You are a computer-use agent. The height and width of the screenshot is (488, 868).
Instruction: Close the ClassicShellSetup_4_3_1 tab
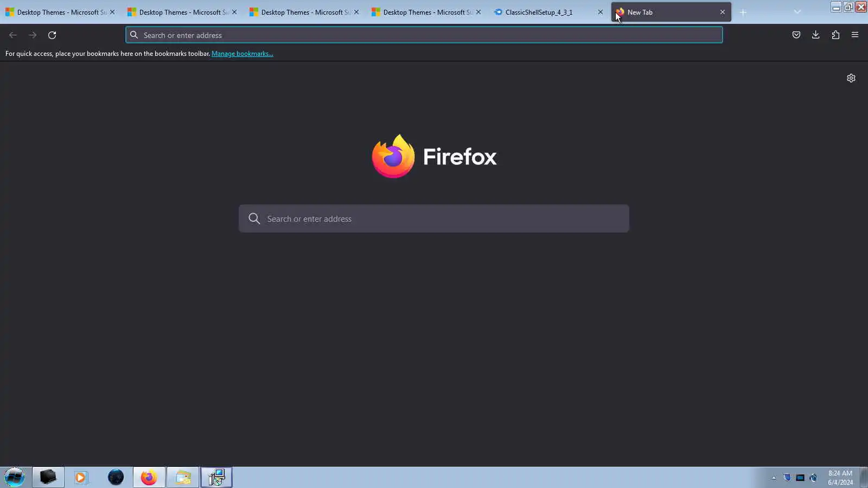tap(601, 12)
